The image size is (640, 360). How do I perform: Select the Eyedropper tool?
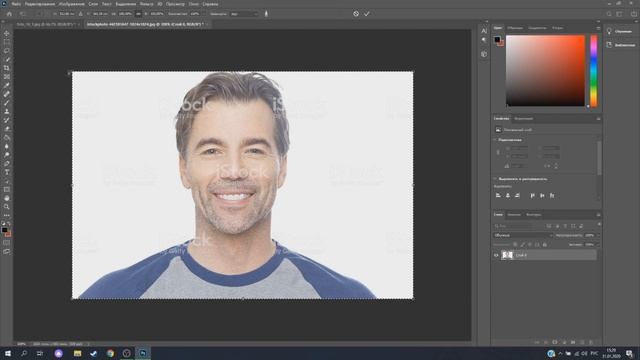7,85
